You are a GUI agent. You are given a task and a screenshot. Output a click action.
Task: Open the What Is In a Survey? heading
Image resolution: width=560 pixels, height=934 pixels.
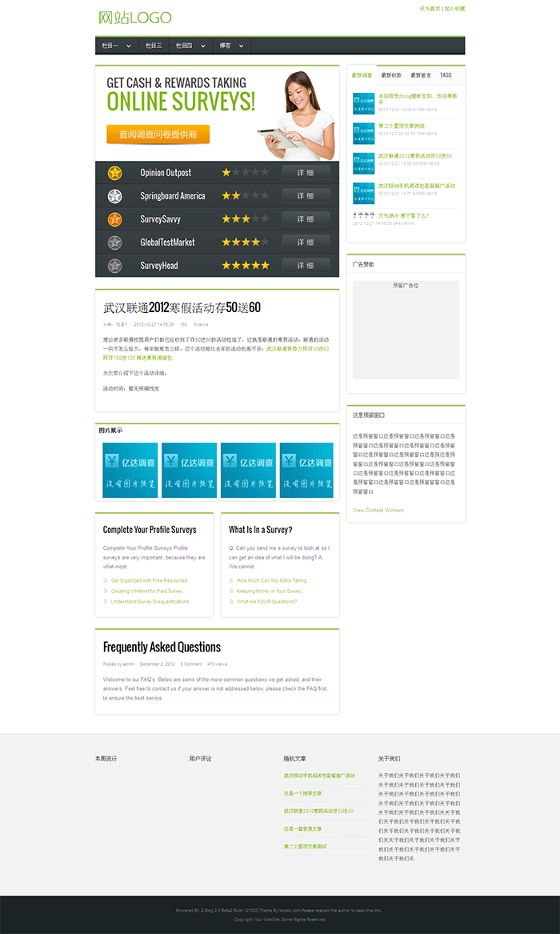(x=261, y=530)
